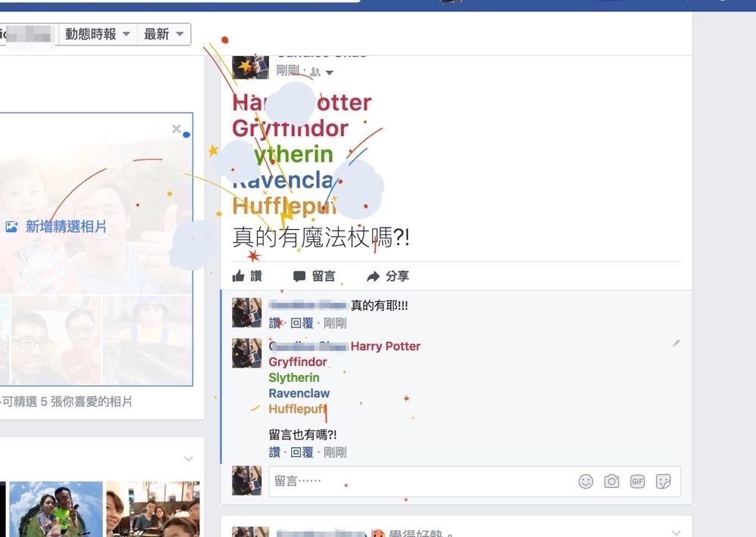The width and height of the screenshot is (756, 537).
Task: Expand the photos card chevron on left
Action: (x=188, y=458)
